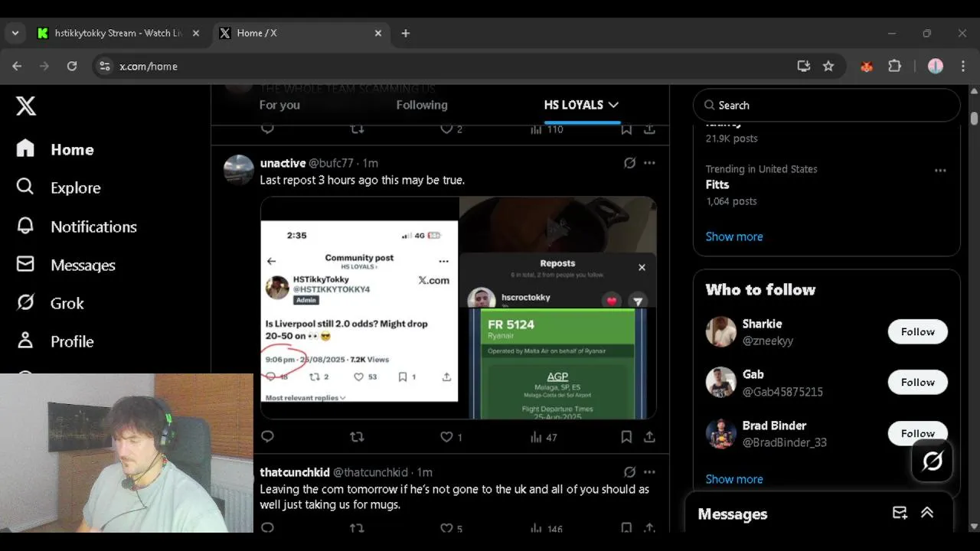Open Grok icon on unactive's post
Viewport: 980px width, 551px height.
click(x=629, y=163)
